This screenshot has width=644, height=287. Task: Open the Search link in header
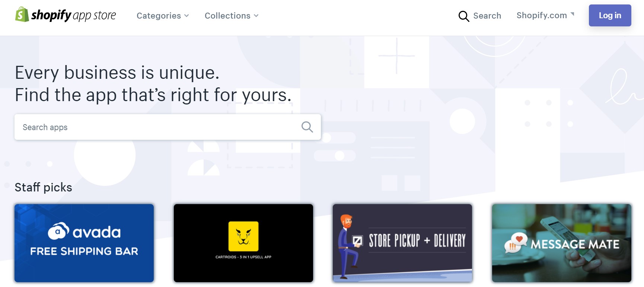coord(480,16)
